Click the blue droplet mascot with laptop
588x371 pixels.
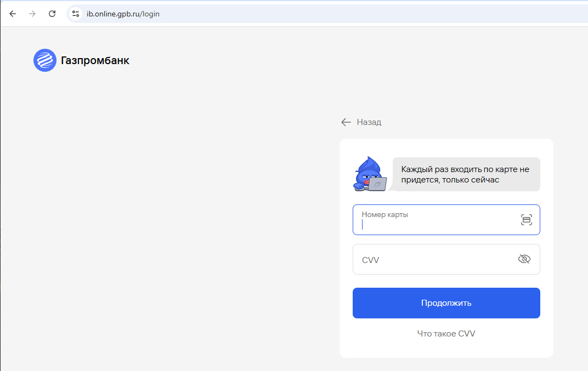370,174
